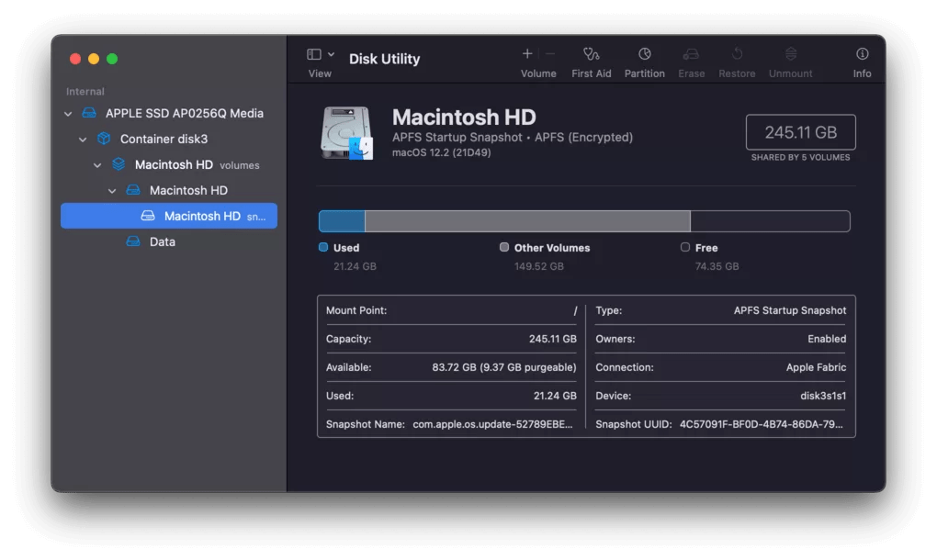Run First Aid stethoscope icon
The image size is (937, 560).
591,54
